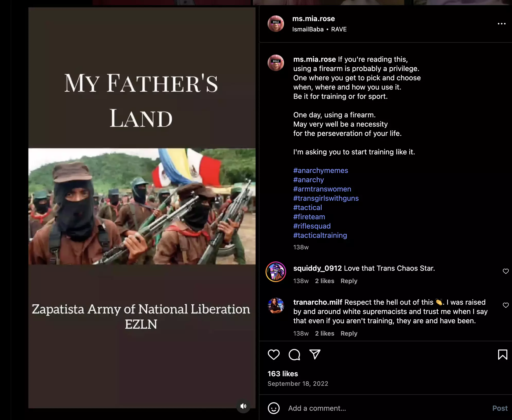Like the post with the heart icon

(x=273, y=355)
